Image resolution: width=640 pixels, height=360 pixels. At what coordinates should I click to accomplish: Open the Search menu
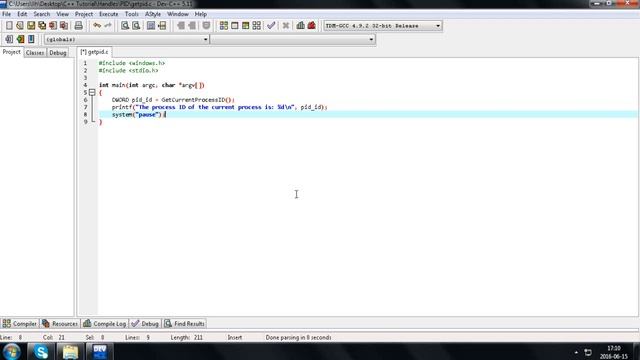click(x=42, y=14)
